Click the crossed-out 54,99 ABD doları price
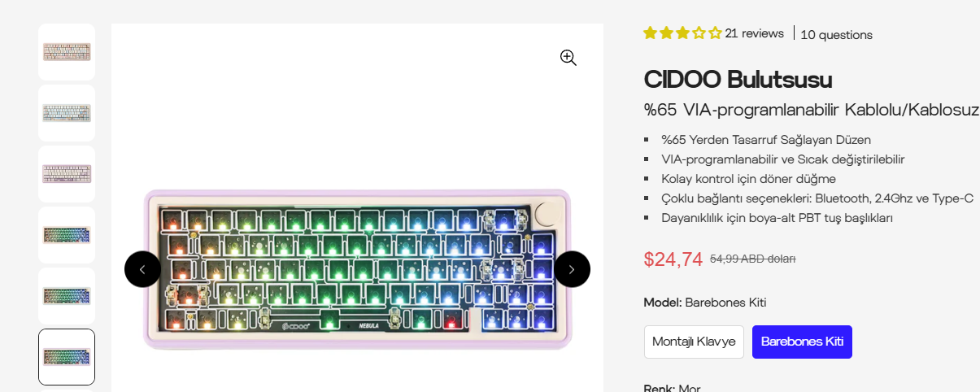Image resolution: width=980 pixels, height=392 pixels. pyautogui.click(x=752, y=259)
